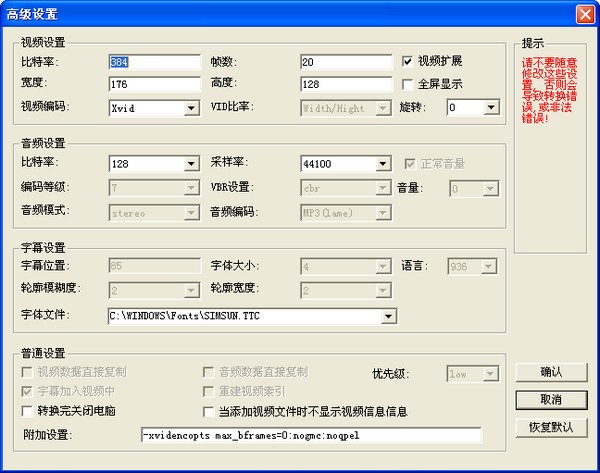Screen dimensions: 600x473
Task: Close the 高级设置 dialog window
Action: [585, 15]
